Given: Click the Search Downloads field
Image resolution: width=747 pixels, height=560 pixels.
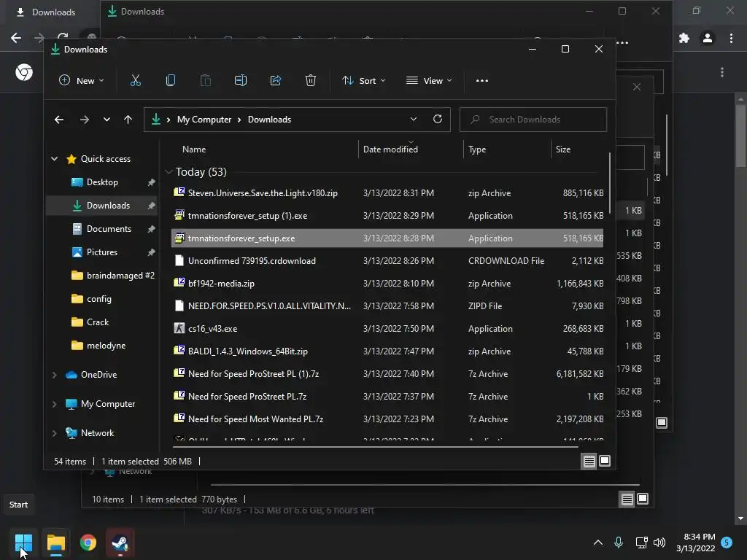Looking at the screenshot, I should pos(533,120).
